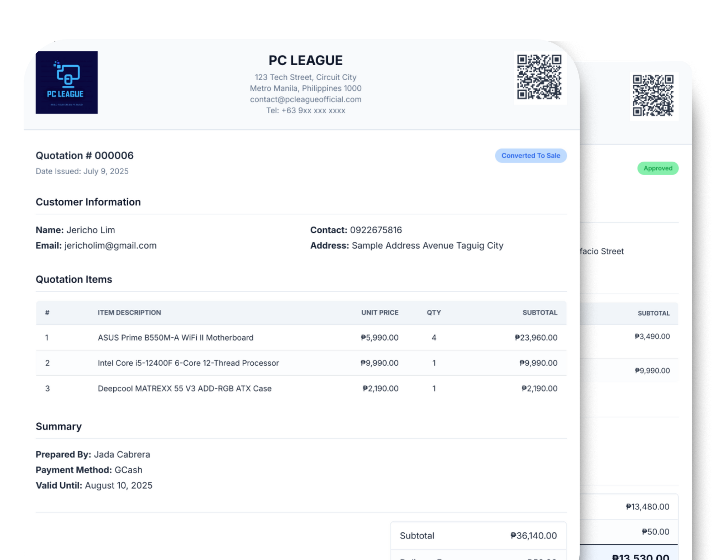Click the QTY column header
The image size is (728, 560).
[x=434, y=313]
